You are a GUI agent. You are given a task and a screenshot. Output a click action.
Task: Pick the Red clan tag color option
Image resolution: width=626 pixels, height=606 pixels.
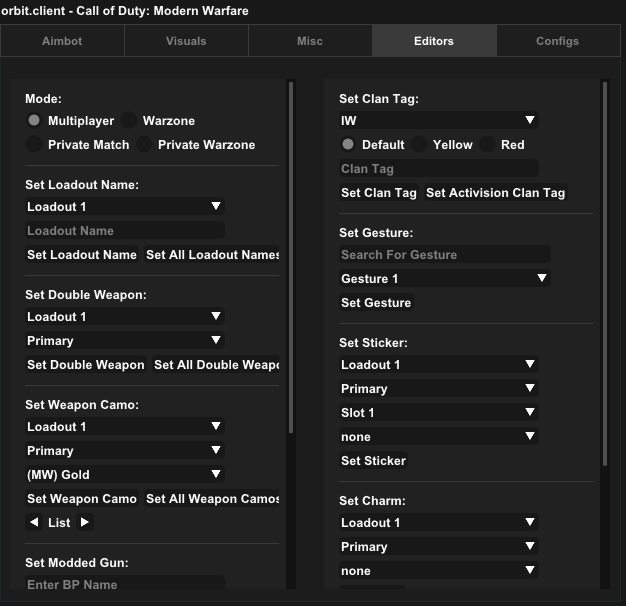point(488,145)
